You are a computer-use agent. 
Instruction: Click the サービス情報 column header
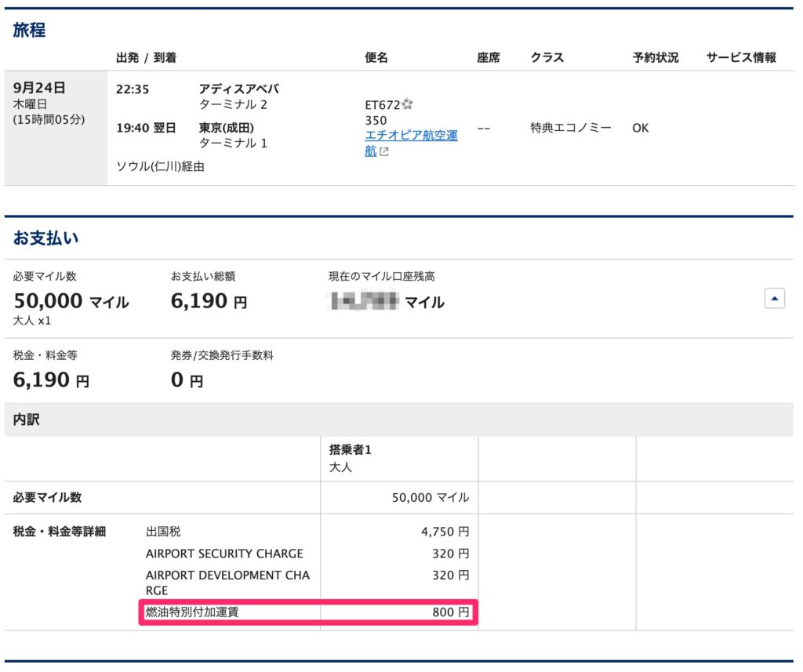point(742,57)
